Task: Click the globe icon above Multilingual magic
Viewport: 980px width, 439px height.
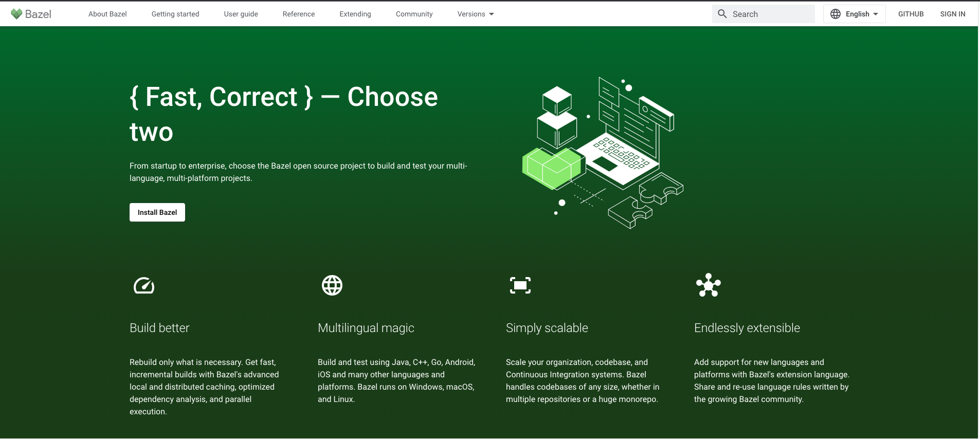Action: click(332, 285)
